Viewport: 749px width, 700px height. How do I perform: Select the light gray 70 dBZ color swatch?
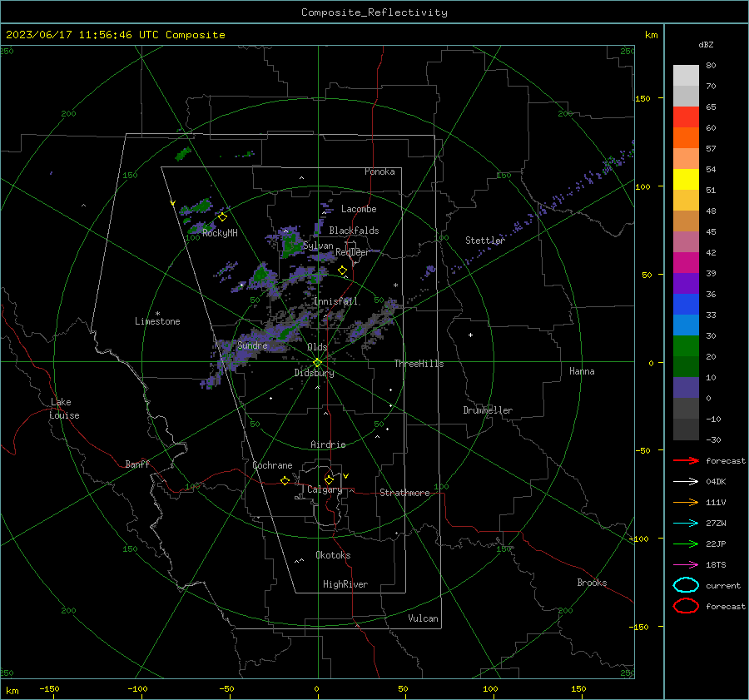click(686, 76)
